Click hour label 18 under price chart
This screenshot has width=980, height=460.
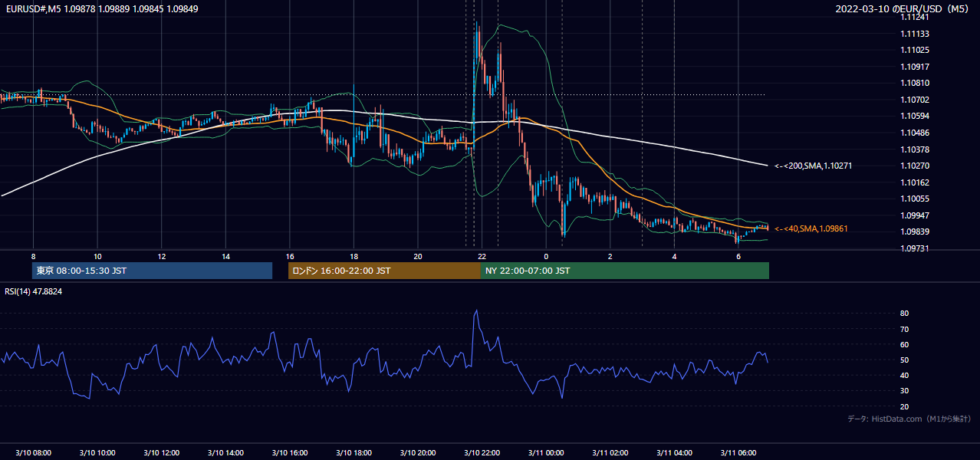(x=354, y=256)
